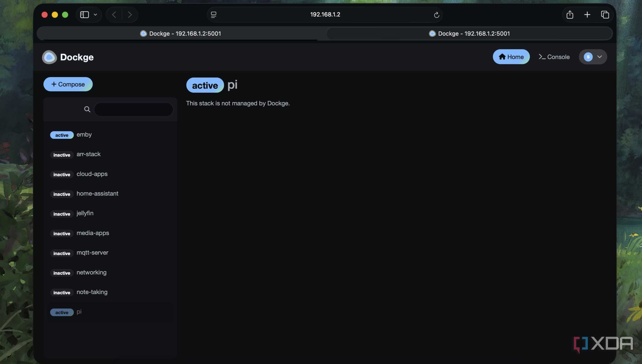Open the sidebar options chevron

click(96, 15)
